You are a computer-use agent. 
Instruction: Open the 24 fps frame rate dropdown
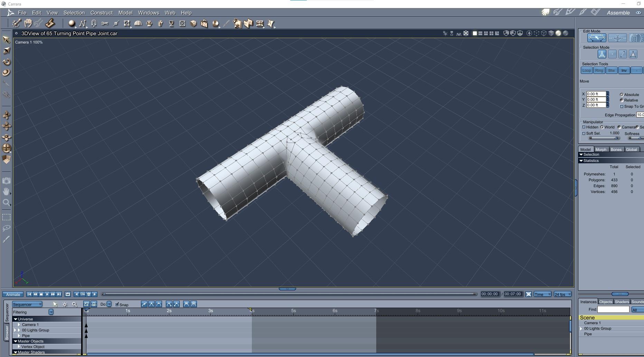562,294
